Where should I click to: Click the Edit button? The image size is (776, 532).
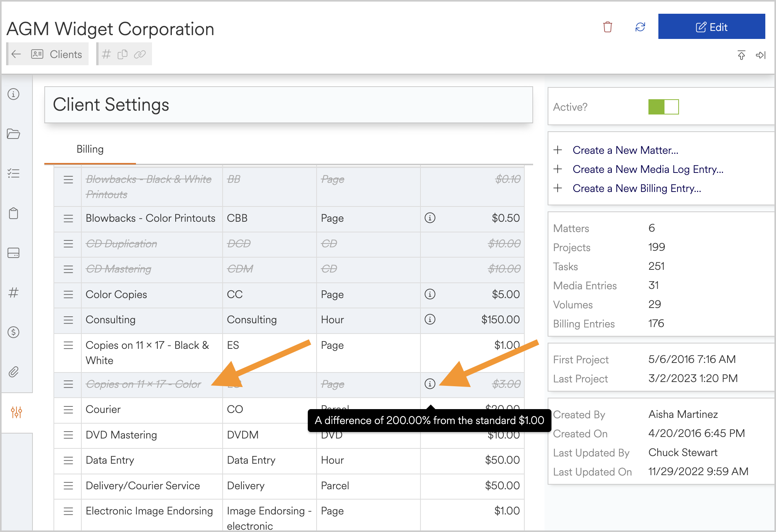tap(711, 26)
